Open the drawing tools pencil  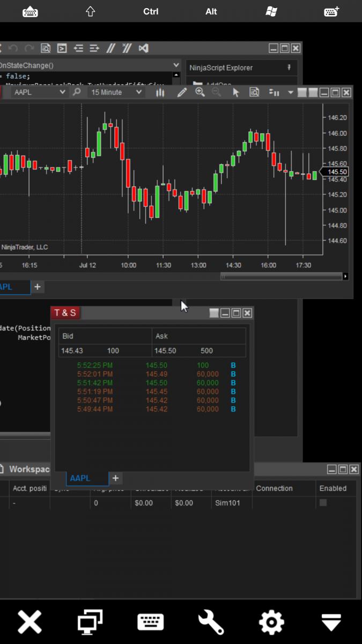(182, 92)
